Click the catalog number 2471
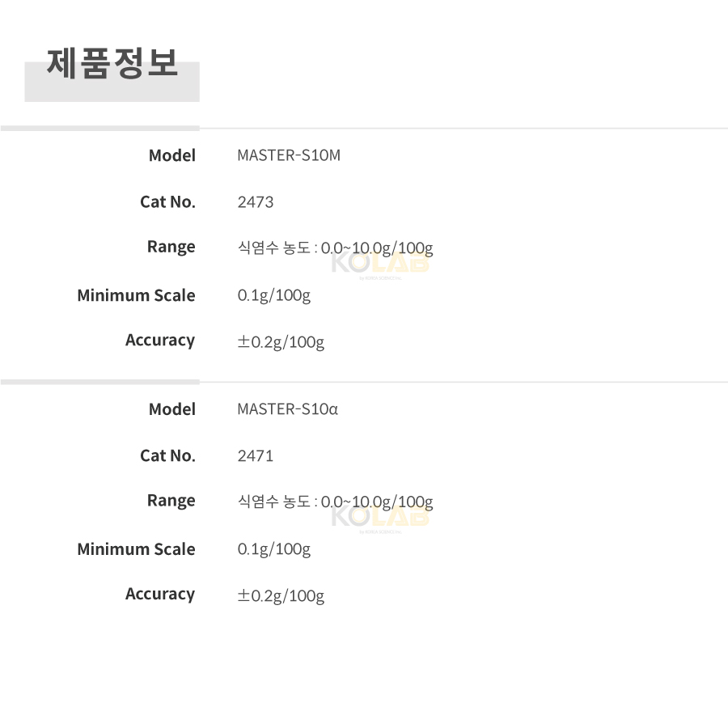 pyautogui.click(x=256, y=456)
